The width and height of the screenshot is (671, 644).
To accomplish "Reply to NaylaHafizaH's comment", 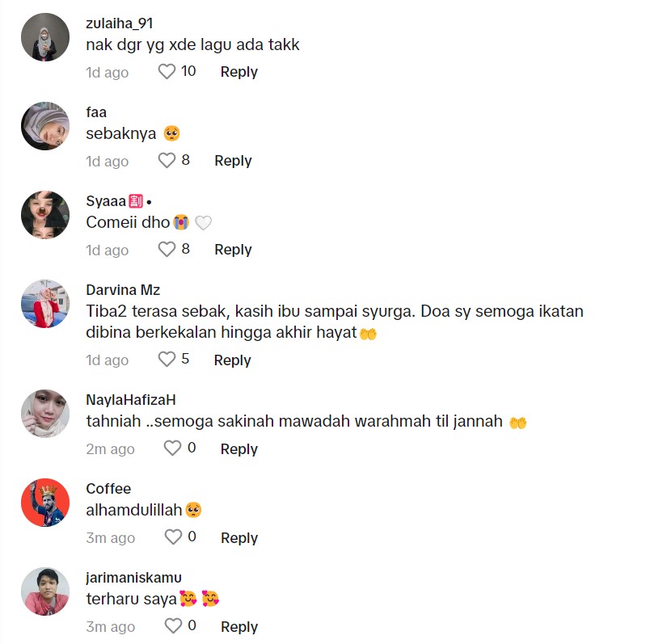I will point(239,449).
